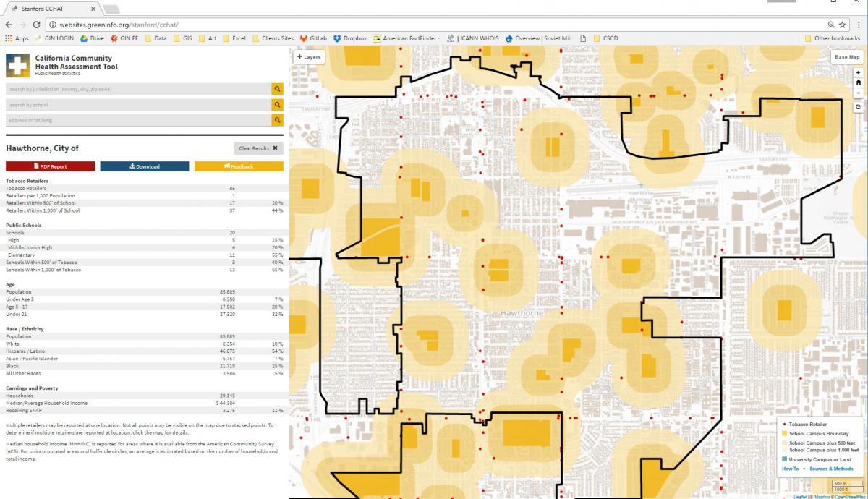Click the Hawthorne label on the map
Viewport: 868px width, 499px height.
(x=521, y=313)
